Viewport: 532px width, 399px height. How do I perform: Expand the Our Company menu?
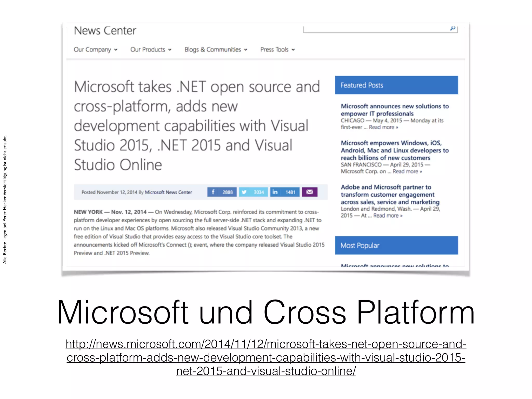click(96, 49)
